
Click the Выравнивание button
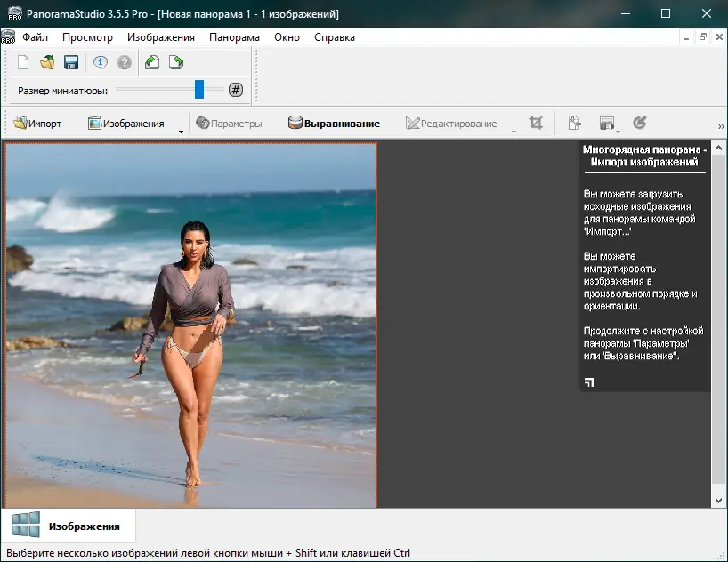(x=334, y=124)
